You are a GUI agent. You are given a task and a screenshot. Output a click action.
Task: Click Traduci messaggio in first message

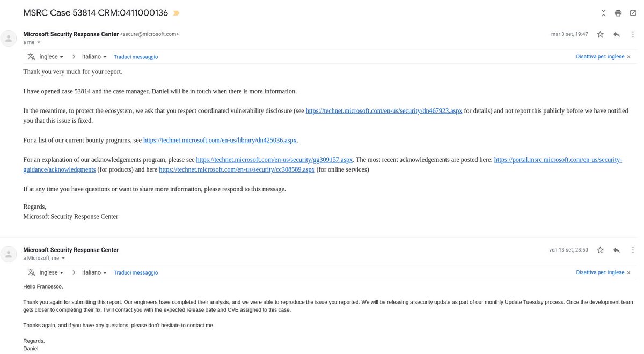[136, 57]
